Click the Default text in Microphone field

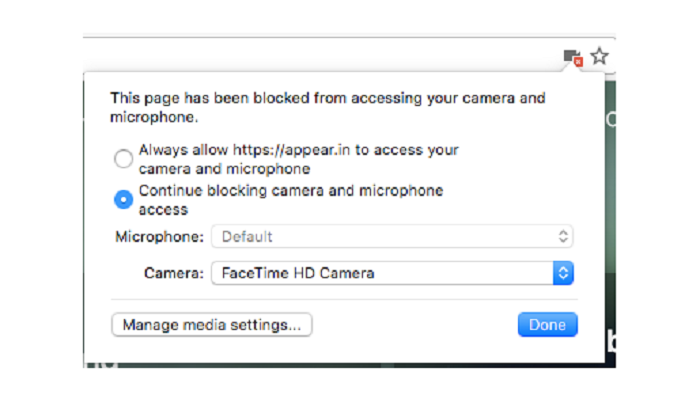(247, 237)
